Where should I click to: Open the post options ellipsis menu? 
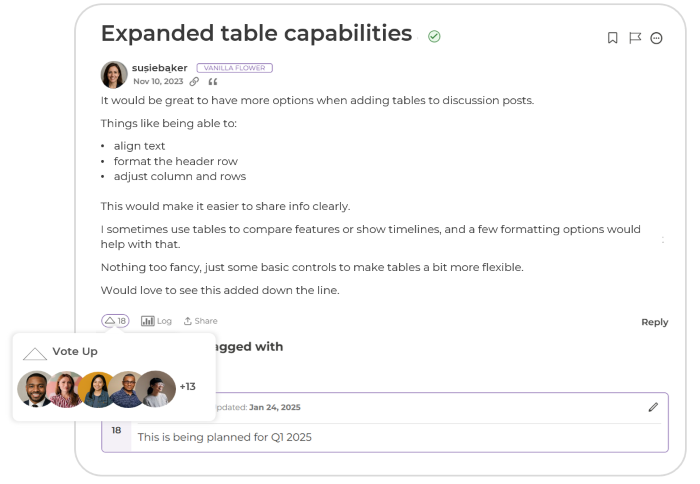[657, 38]
